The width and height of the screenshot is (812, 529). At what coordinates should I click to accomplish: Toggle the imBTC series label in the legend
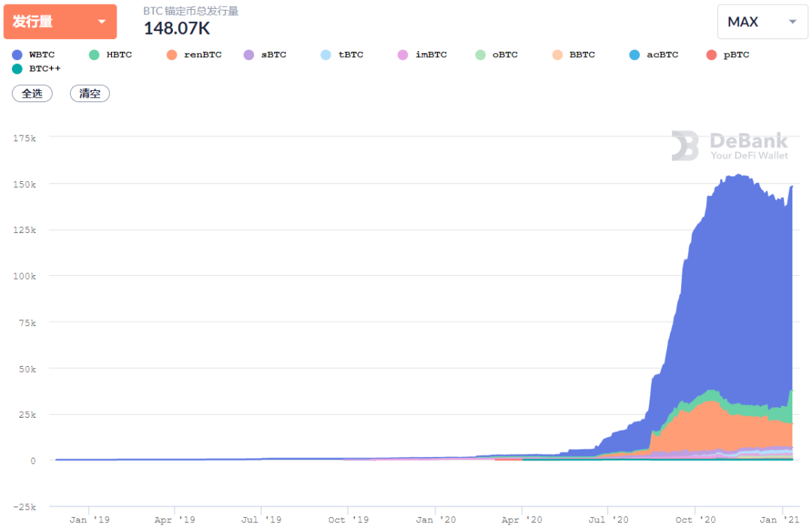[431, 55]
